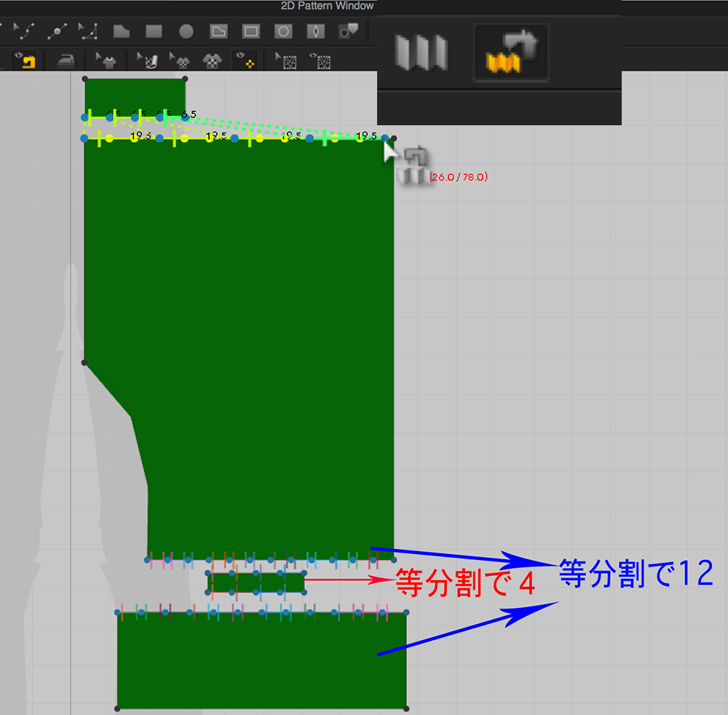Select the Polygon pattern tool
The image size is (728, 715).
pyautogui.click(x=121, y=31)
